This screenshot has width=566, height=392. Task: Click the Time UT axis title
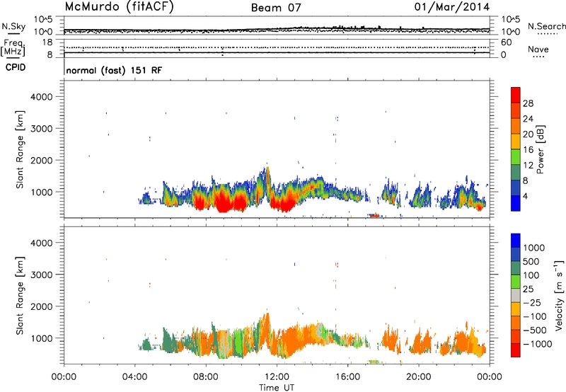277,388
